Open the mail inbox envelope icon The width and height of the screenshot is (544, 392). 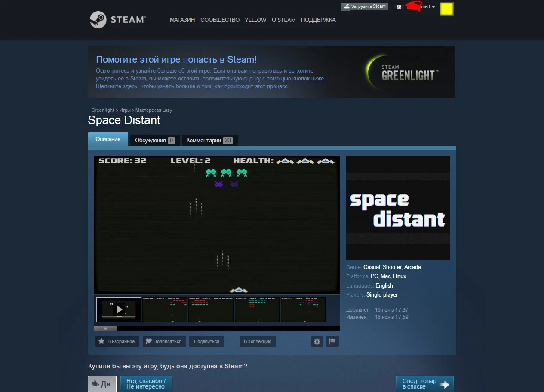399,7
